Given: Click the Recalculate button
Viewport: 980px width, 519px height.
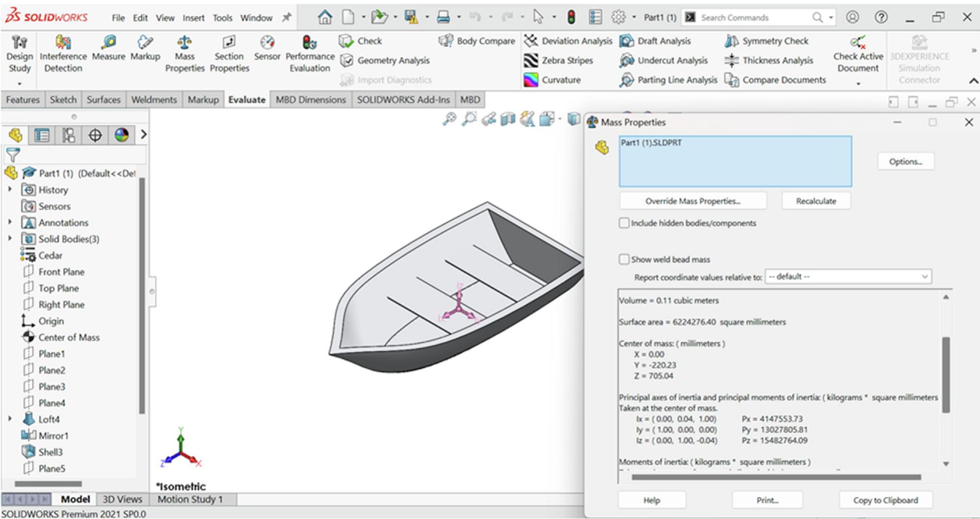Looking at the screenshot, I should [x=815, y=201].
